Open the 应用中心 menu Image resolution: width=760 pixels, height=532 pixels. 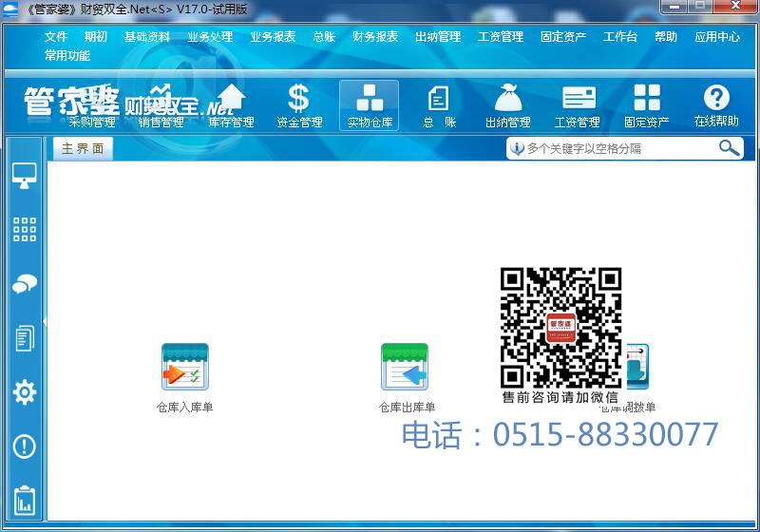click(717, 37)
